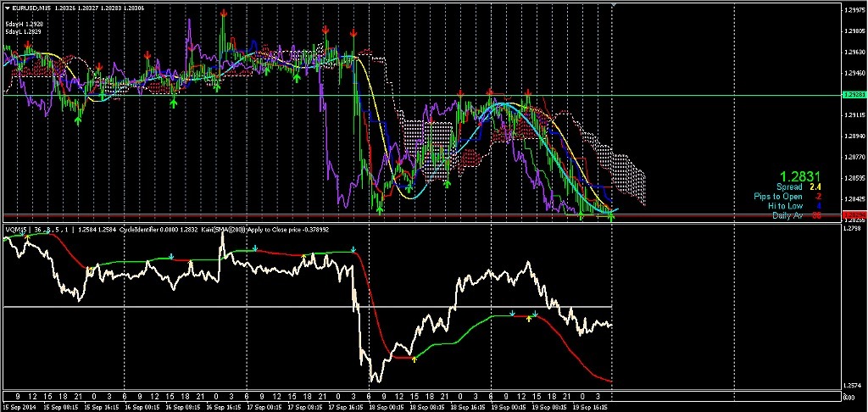
Task: Select the green 1.29281 price axis label
Action: pos(854,96)
